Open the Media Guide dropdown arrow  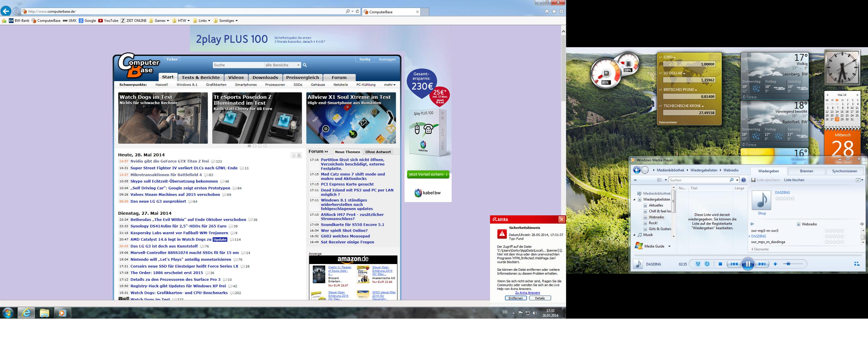(x=669, y=246)
